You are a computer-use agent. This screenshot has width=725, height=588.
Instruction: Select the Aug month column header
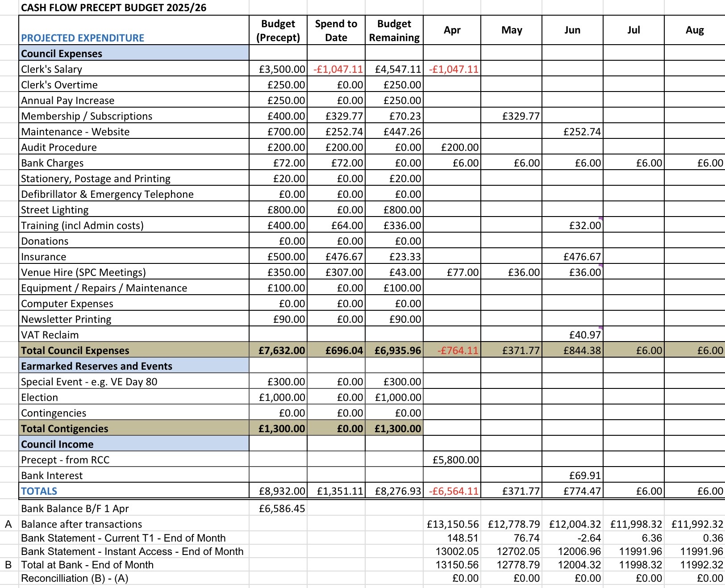694,30
